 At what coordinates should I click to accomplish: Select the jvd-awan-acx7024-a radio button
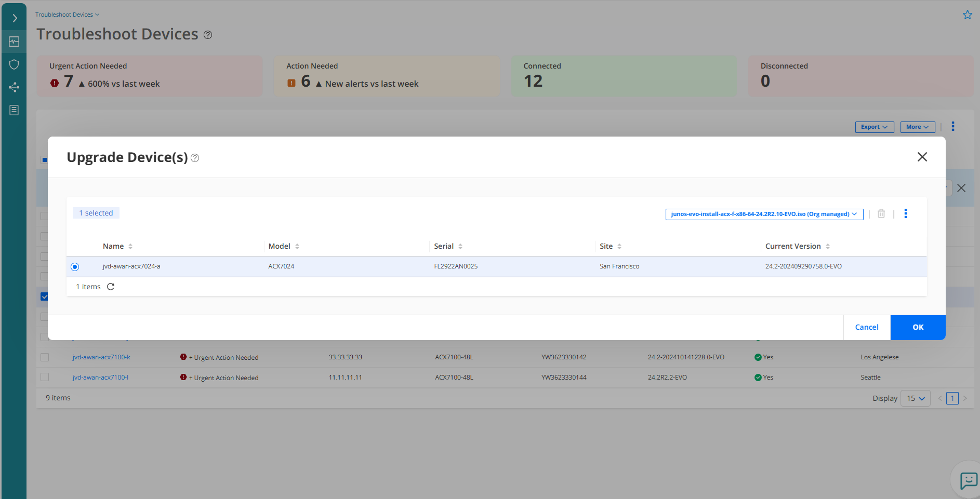[x=75, y=267]
